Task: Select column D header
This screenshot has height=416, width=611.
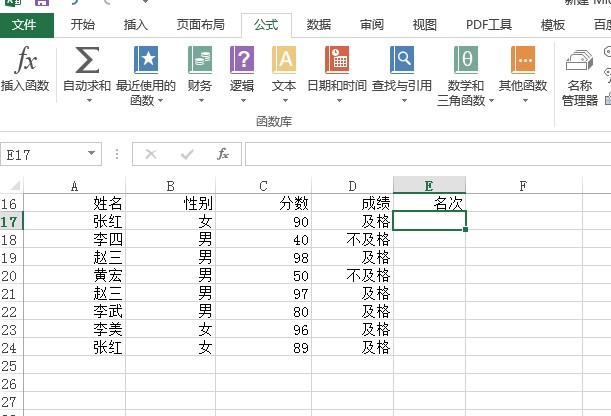Action: click(352, 185)
